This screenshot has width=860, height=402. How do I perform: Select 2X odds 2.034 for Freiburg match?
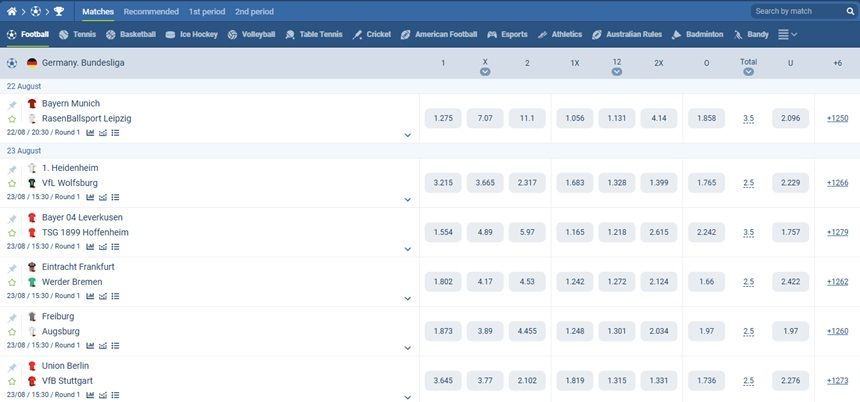click(x=659, y=331)
